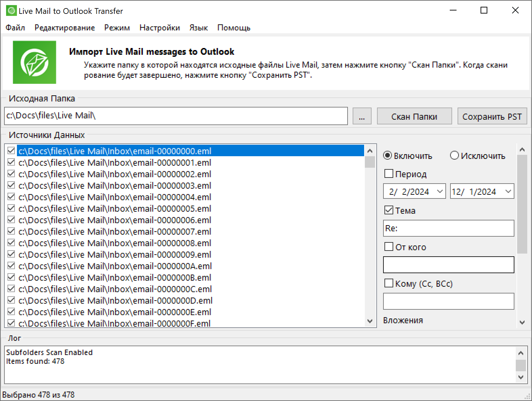Open the Файл menu
This screenshot has height=401, width=532.
click(15, 28)
